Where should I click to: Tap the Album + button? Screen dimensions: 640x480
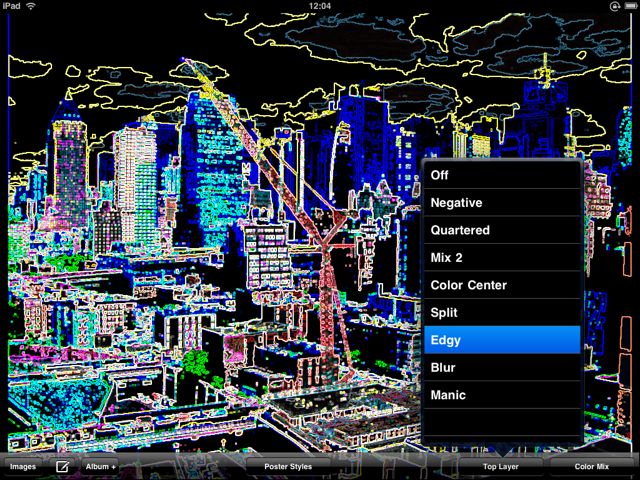pyautogui.click(x=100, y=467)
